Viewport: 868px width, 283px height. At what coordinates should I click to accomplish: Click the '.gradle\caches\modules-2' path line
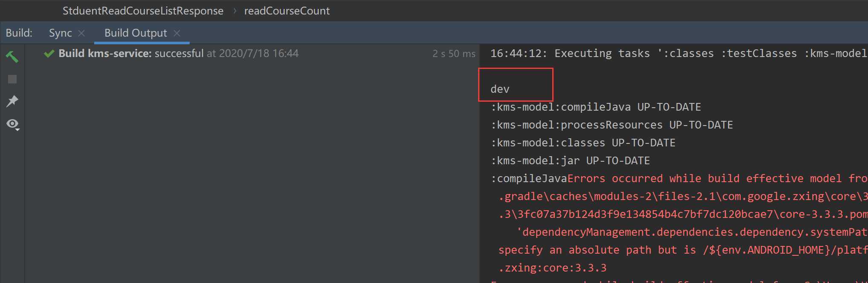point(683,196)
